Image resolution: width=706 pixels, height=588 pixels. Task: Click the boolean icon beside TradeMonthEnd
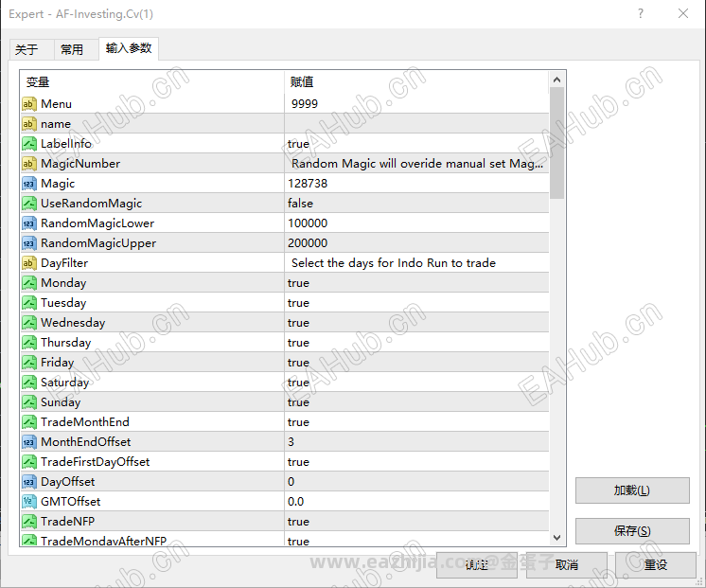(29, 421)
